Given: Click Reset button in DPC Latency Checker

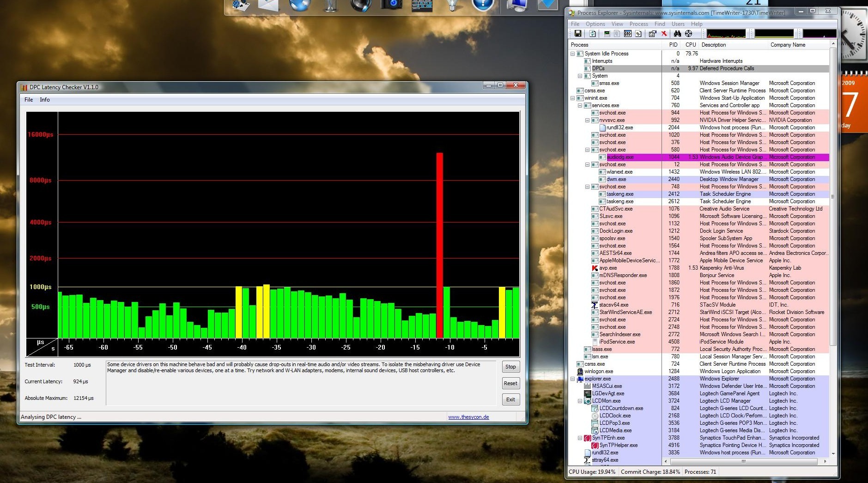Looking at the screenshot, I should click(x=510, y=383).
